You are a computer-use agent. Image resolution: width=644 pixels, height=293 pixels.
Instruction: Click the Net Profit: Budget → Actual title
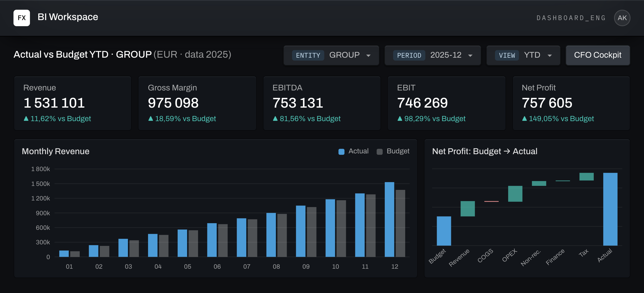(485, 151)
